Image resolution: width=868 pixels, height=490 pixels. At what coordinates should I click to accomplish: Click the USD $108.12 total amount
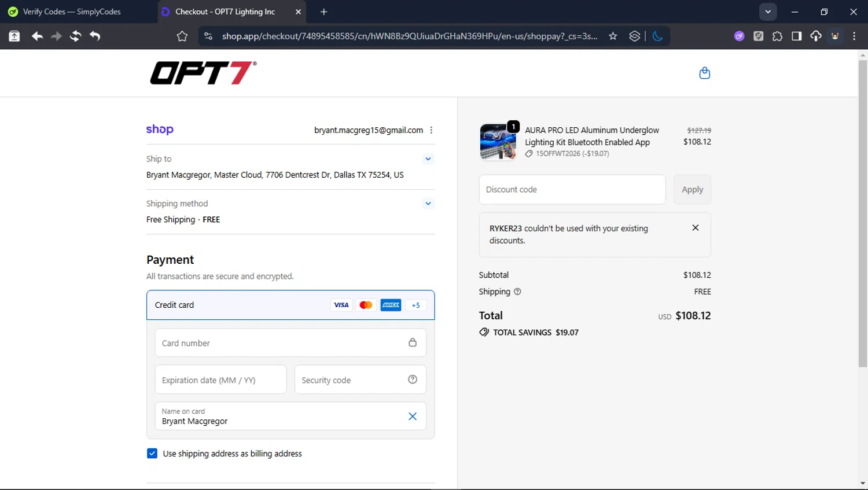(x=684, y=316)
